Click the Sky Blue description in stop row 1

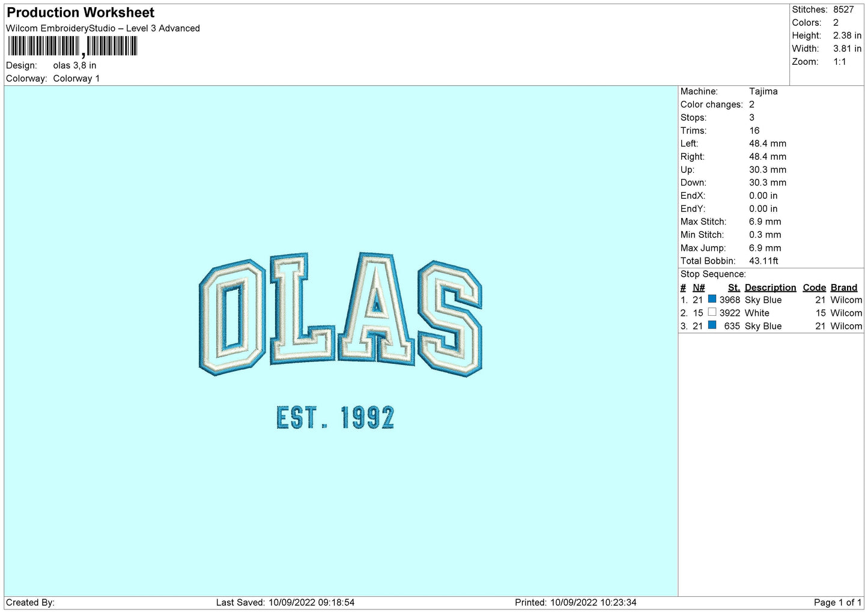763,300
